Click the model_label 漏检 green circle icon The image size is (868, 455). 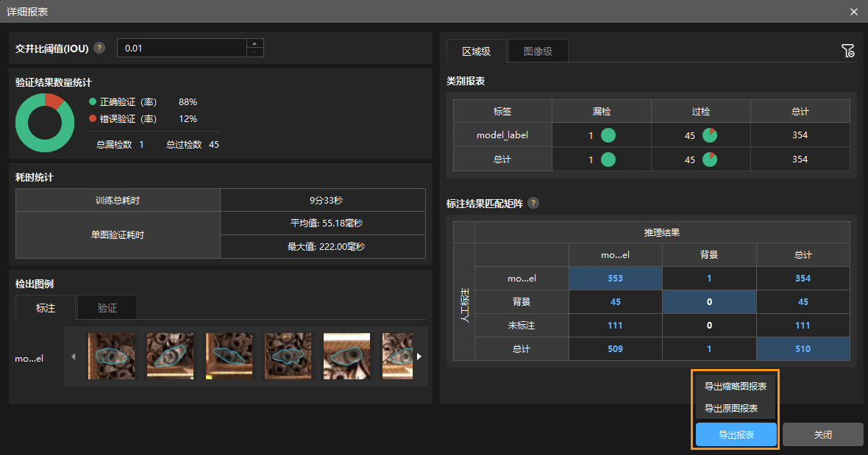608,135
